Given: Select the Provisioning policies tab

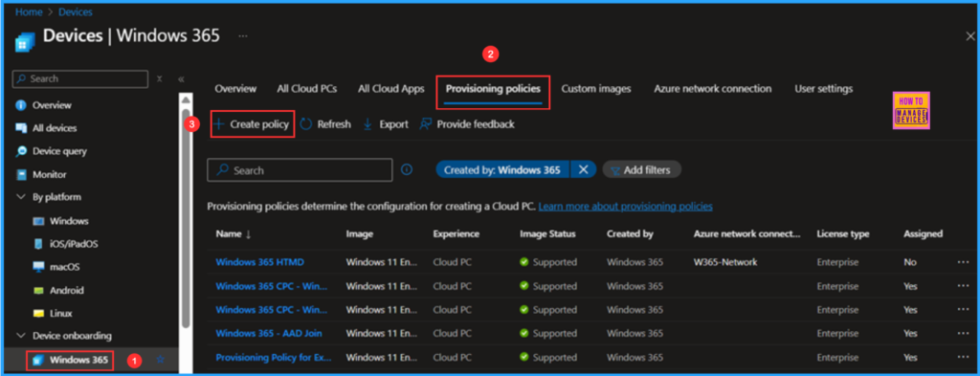Looking at the screenshot, I should pos(493,89).
